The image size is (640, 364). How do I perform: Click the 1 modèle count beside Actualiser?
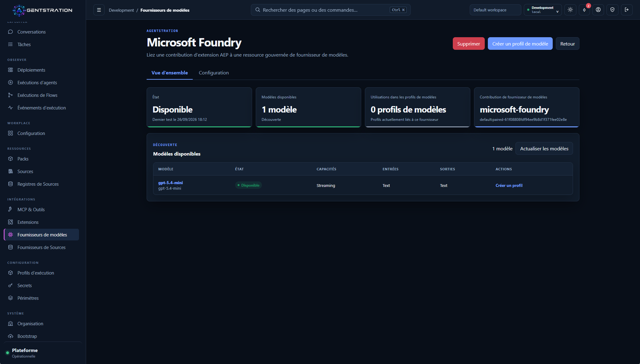502,148
